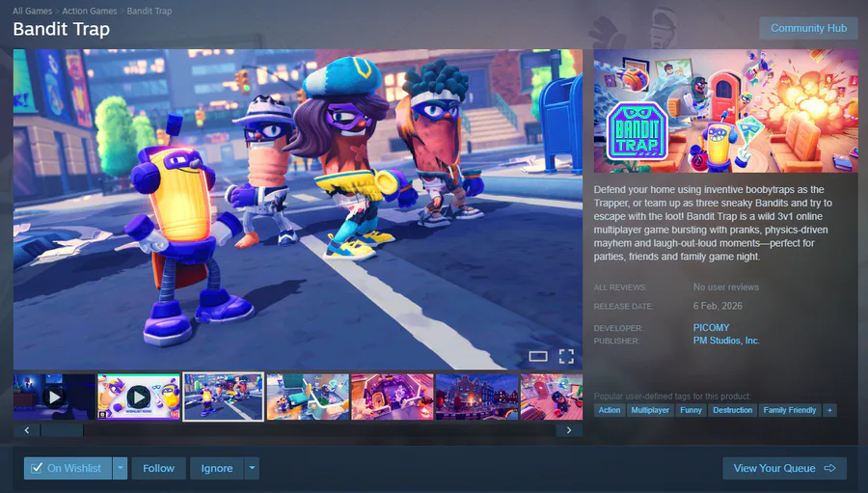
Task: Select the Family Friendly tag
Action: tap(790, 410)
